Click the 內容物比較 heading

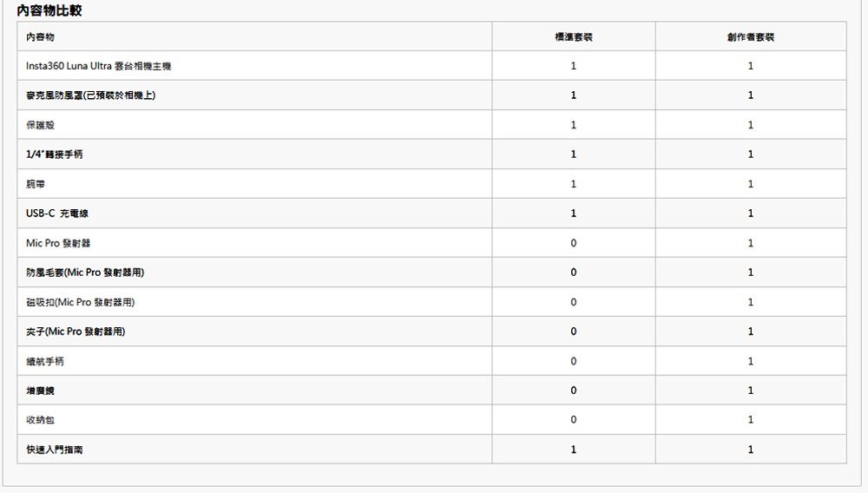tap(49, 10)
